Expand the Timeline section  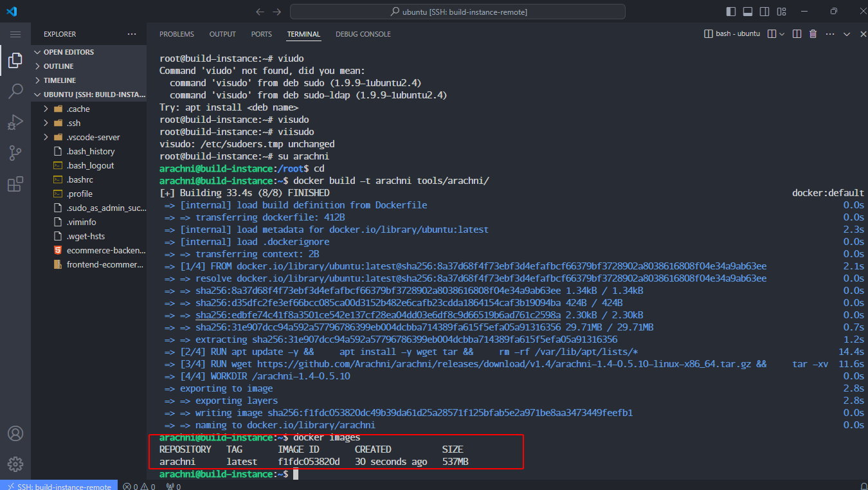pos(89,80)
